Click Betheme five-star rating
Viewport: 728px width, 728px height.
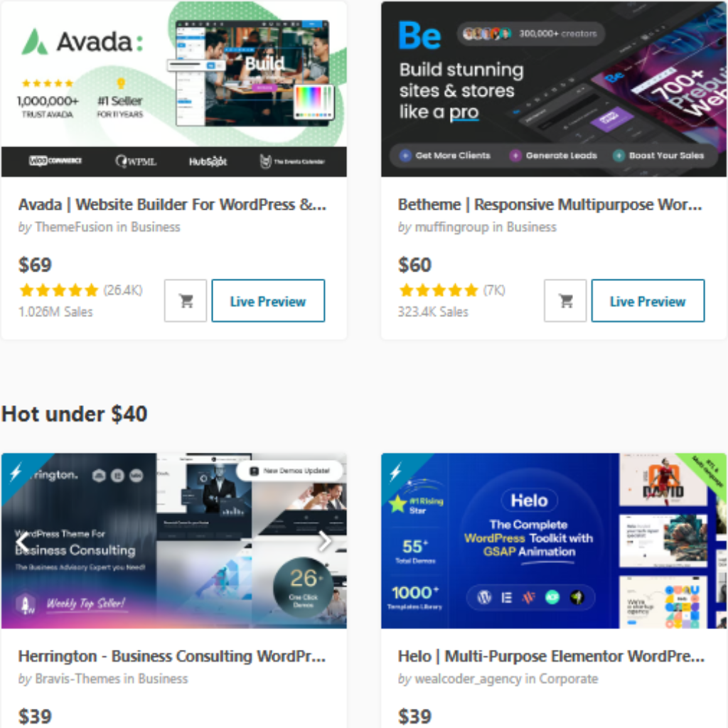tap(438, 291)
